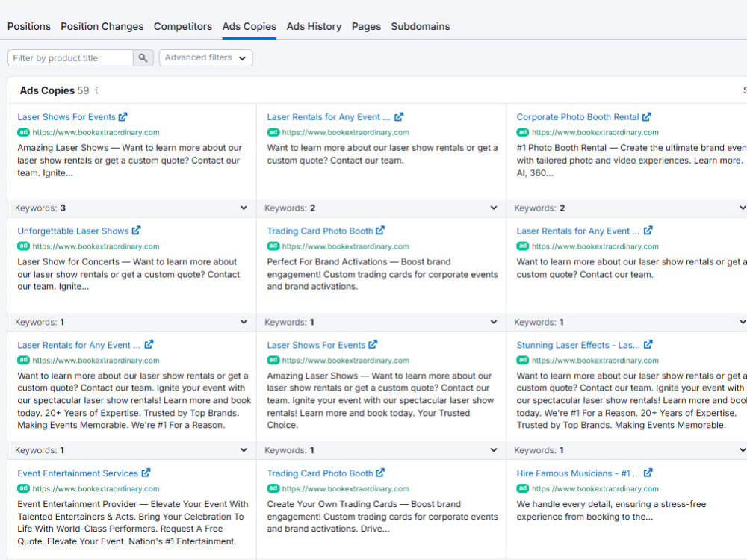Open external link icon beside Corporate Photo Booth Rental
Image resolution: width=747 pixels, height=560 pixels.
point(646,116)
